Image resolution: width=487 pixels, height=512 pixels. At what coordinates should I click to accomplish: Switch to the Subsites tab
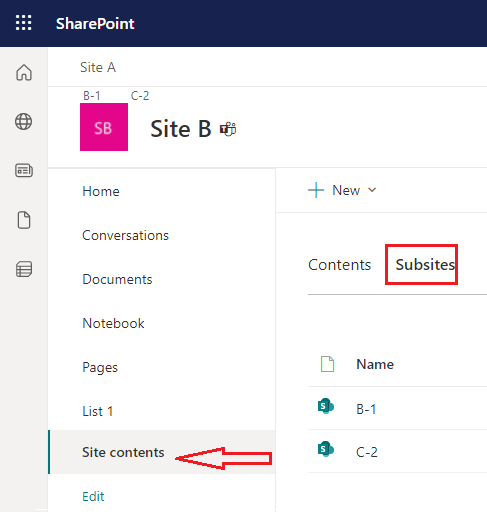pyautogui.click(x=425, y=265)
